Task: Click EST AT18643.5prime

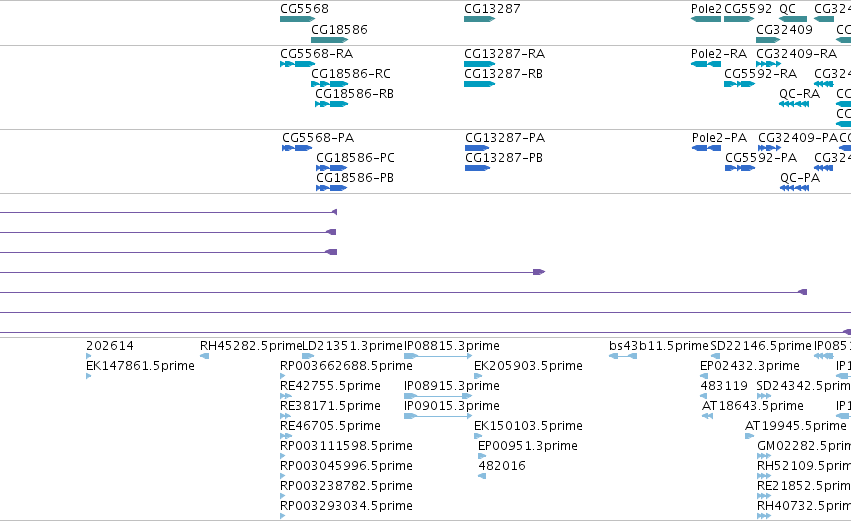Action: pos(752,406)
